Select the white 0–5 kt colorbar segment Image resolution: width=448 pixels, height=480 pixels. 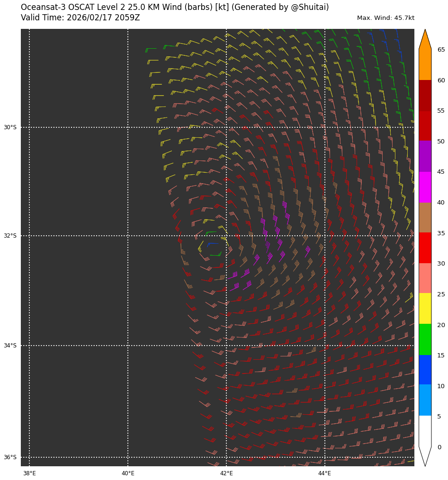tap(425, 431)
